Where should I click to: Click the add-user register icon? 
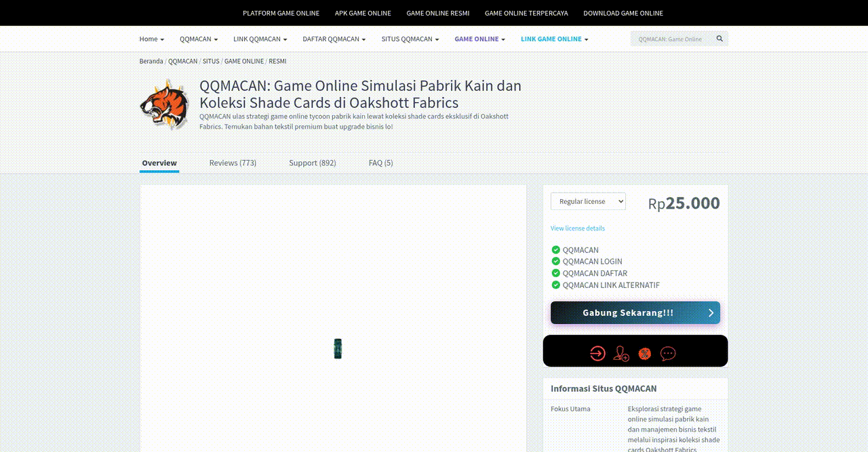[621, 353]
